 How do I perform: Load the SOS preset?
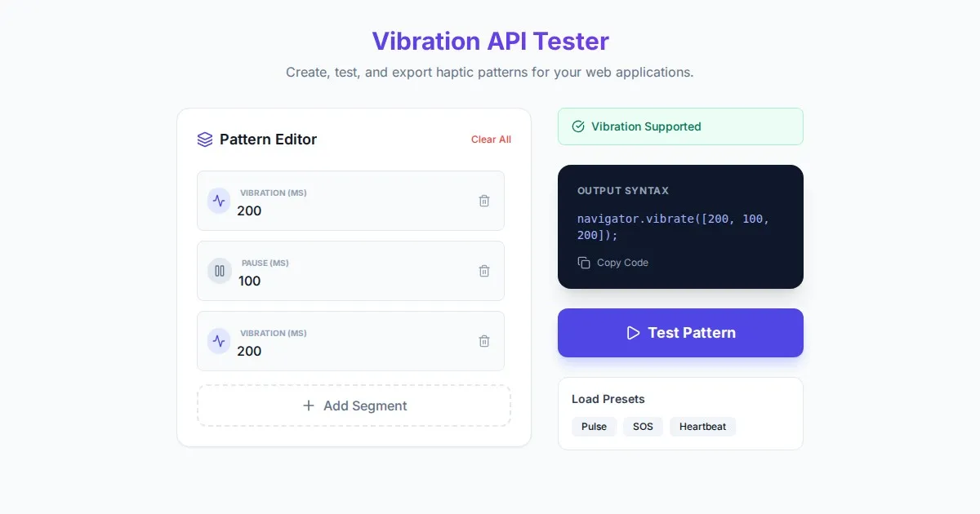(x=643, y=427)
